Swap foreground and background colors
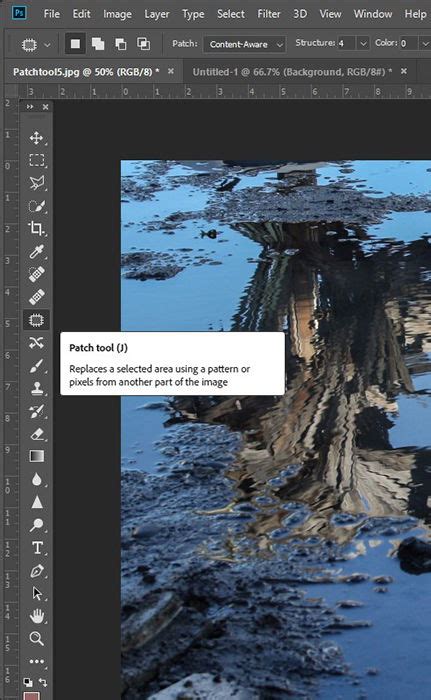 point(43,682)
